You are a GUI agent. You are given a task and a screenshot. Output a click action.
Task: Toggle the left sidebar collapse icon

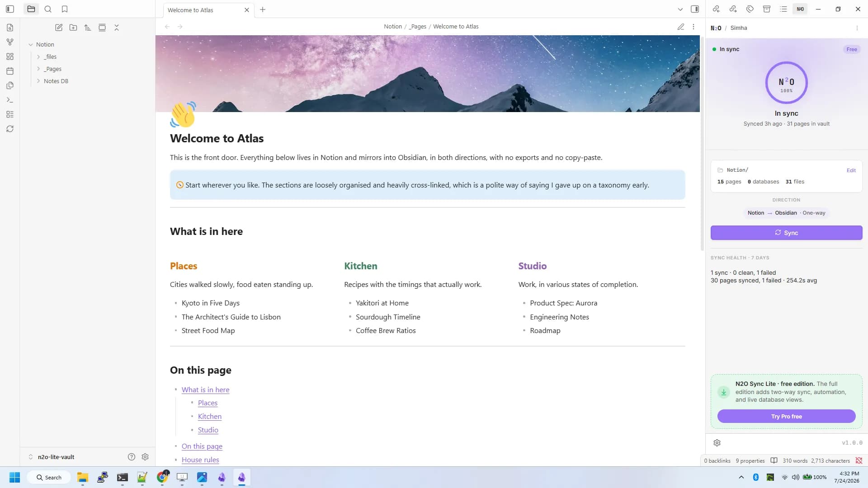point(10,9)
